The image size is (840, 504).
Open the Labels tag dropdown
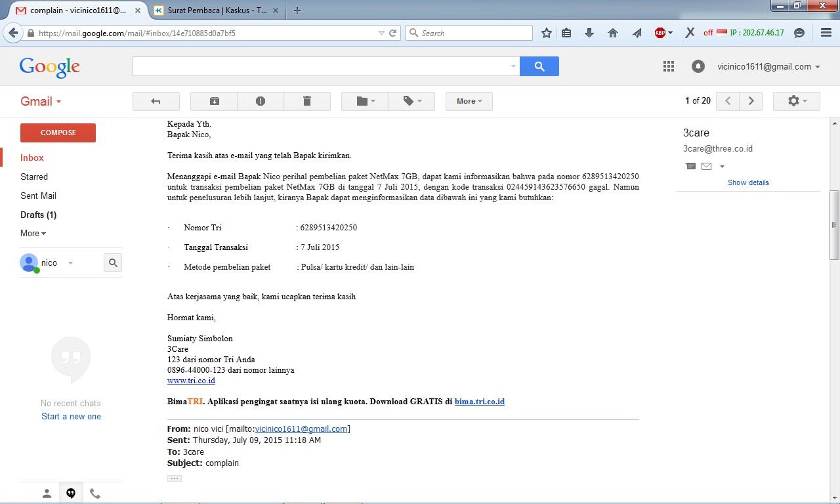(x=411, y=101)
